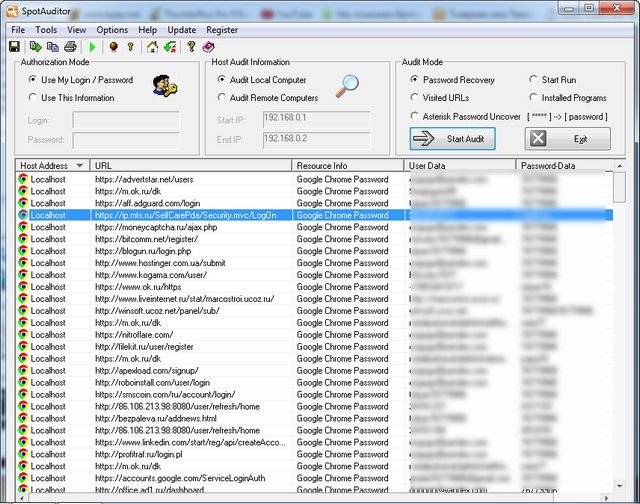This screenshot has width=640, height=504.
Task: Open the Register menu
Action: tap(222, 30)
